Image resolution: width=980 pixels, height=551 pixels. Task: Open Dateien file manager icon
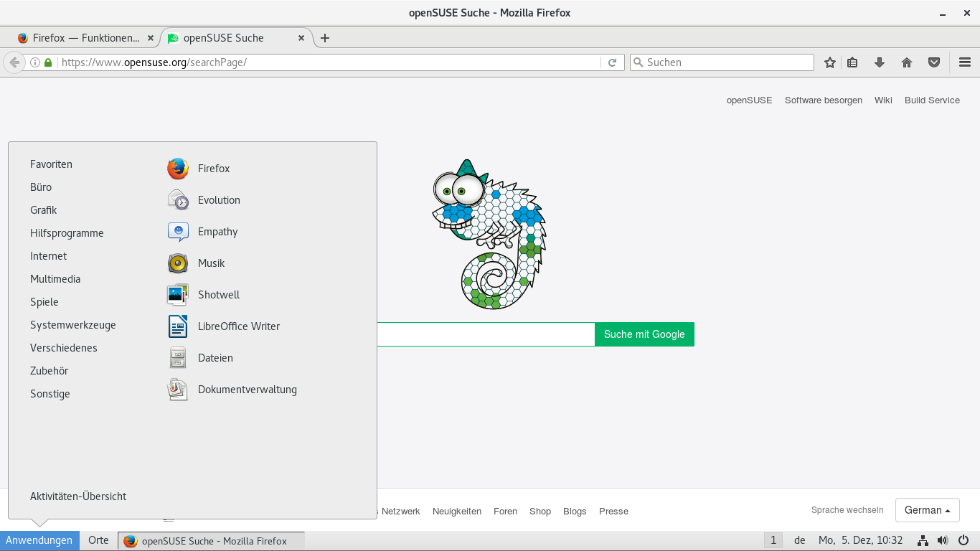(x=178, y=358)
